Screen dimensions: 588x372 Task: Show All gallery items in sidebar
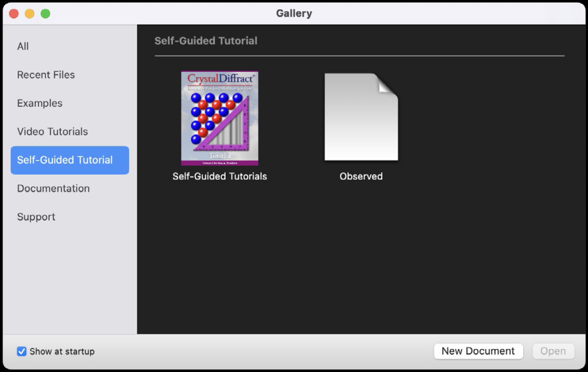pos(23,46)
